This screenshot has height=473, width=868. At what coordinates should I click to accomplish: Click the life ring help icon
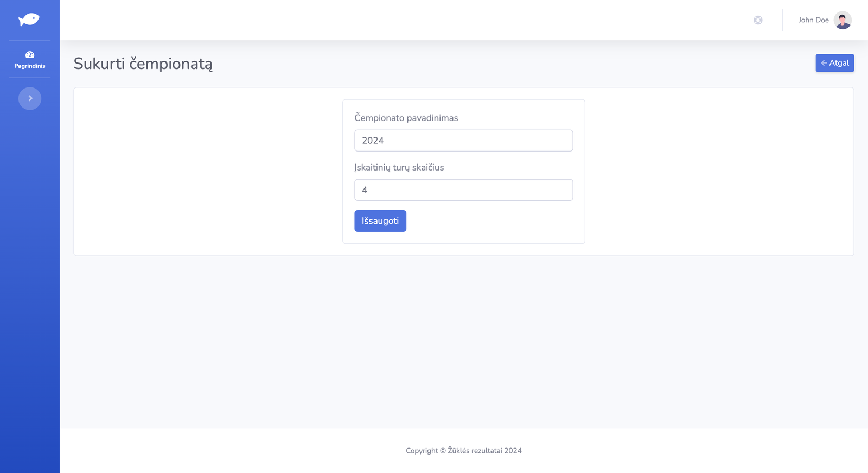coord(758,20)
